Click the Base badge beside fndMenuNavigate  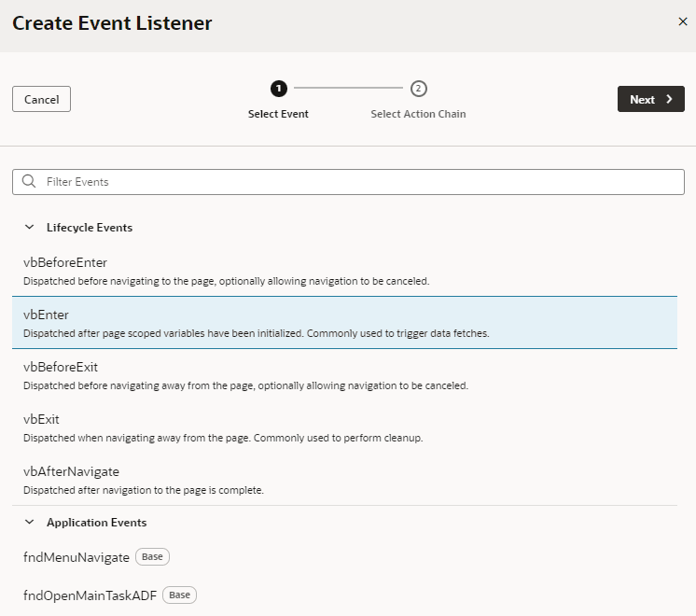[152, 556]
